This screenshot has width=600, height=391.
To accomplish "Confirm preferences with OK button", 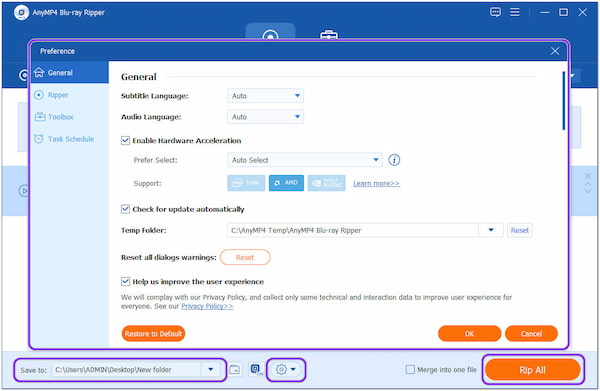I will coord(469,334).
